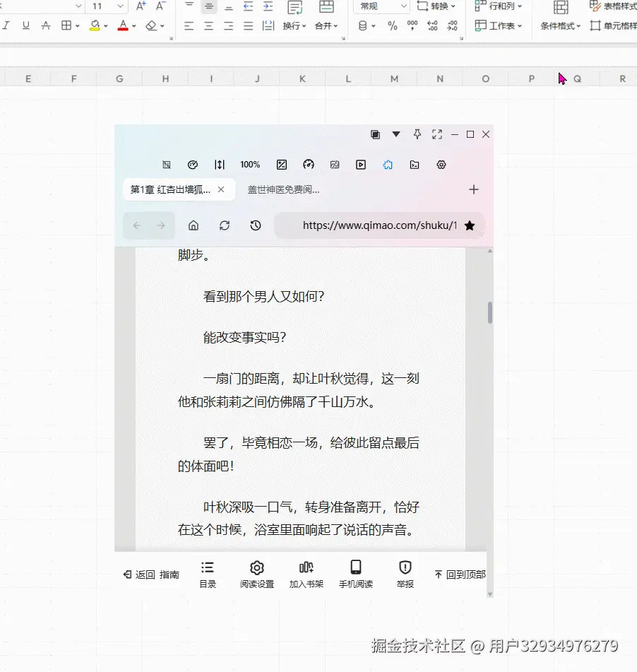The image size is (637, 672).
Task: Pin the floating browser window on top
Action: click(417, 134)
